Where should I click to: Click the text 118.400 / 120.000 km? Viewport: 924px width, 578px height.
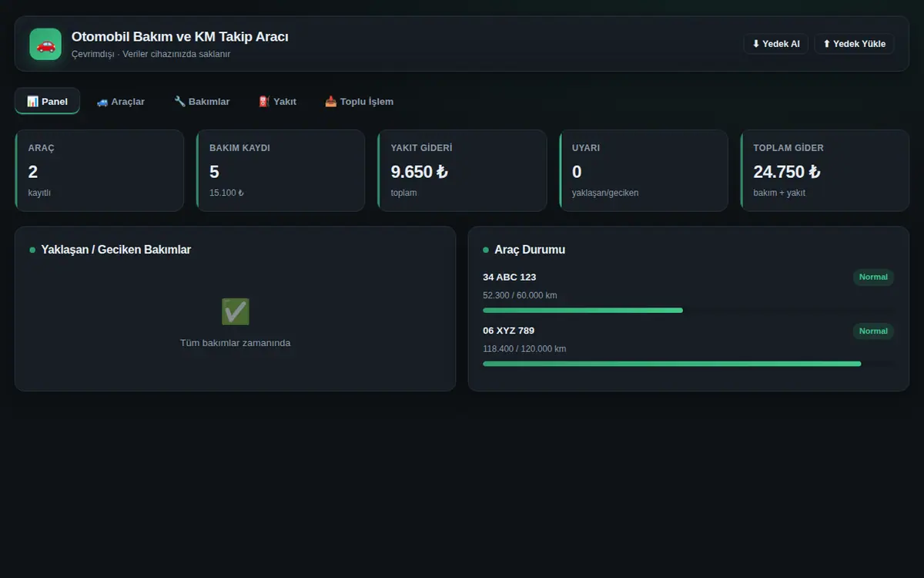[x=524, y=348]
